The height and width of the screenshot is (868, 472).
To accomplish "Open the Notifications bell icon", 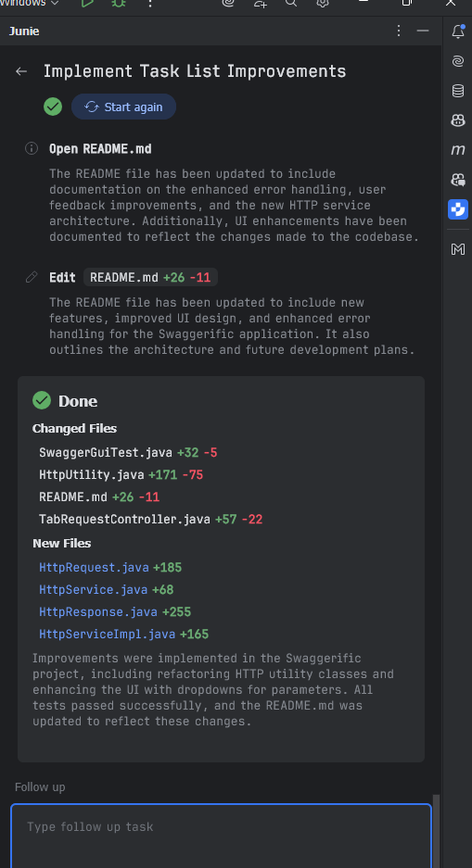I will pyautogui.click(x=457, y=31).
